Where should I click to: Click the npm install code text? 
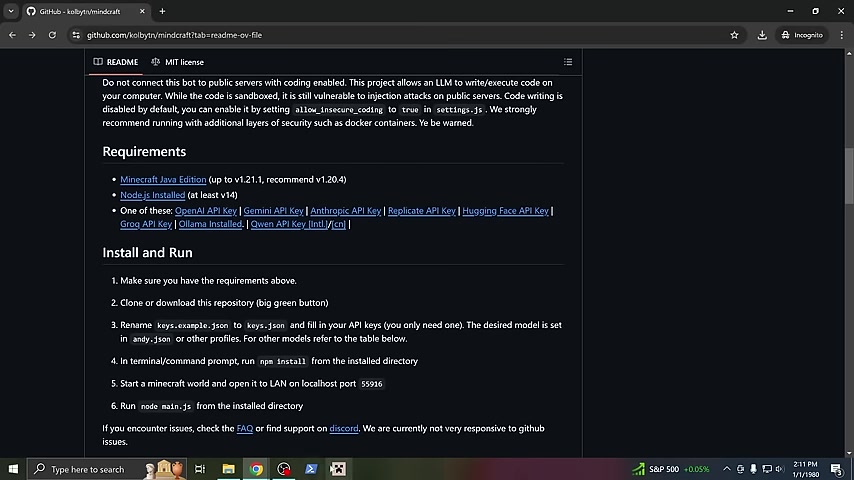tap(283, 361)
